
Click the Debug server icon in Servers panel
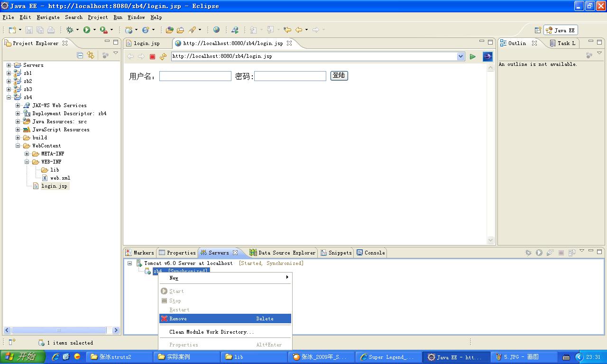click(x=528, y=253)
